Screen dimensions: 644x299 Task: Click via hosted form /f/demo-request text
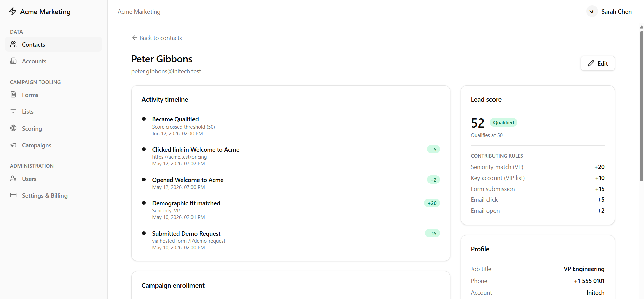[x=188, y=241]
